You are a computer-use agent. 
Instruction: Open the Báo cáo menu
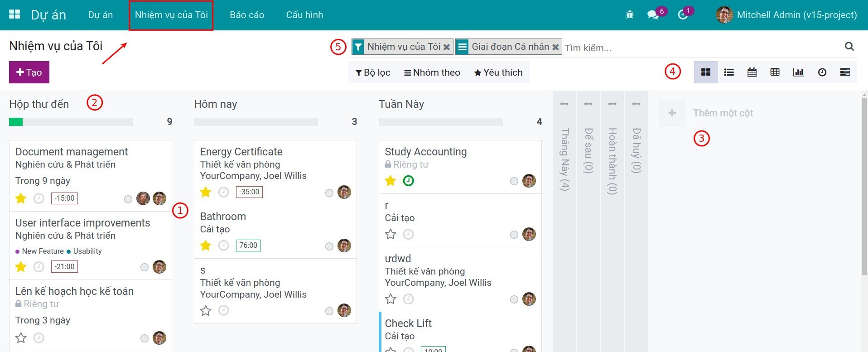(x=247, y=15)
